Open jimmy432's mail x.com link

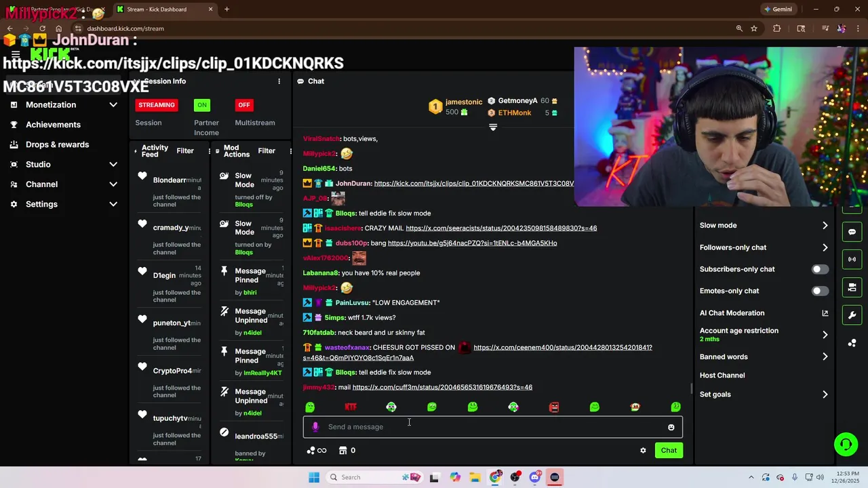click(x=442, y=388)
